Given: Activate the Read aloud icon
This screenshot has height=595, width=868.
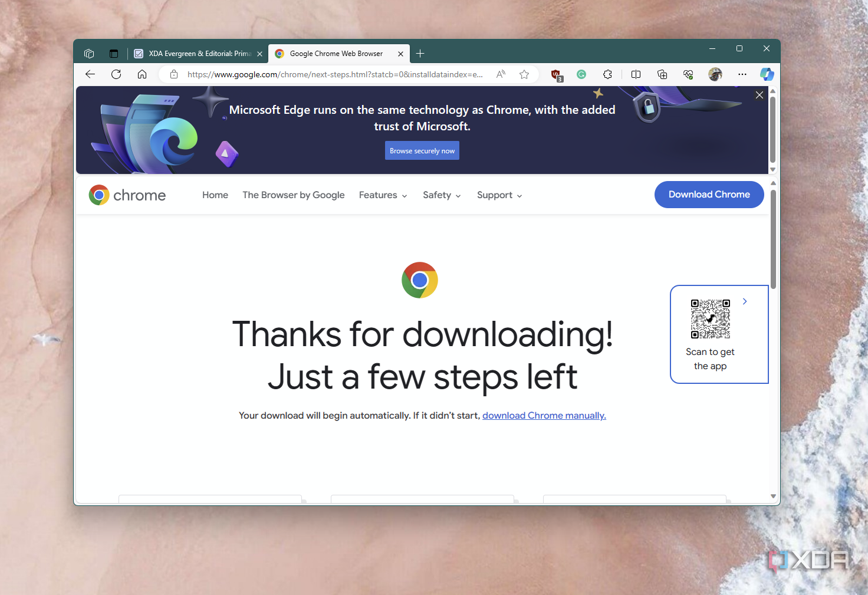Looking at the screenshot, I should click(x=501, y=74).
